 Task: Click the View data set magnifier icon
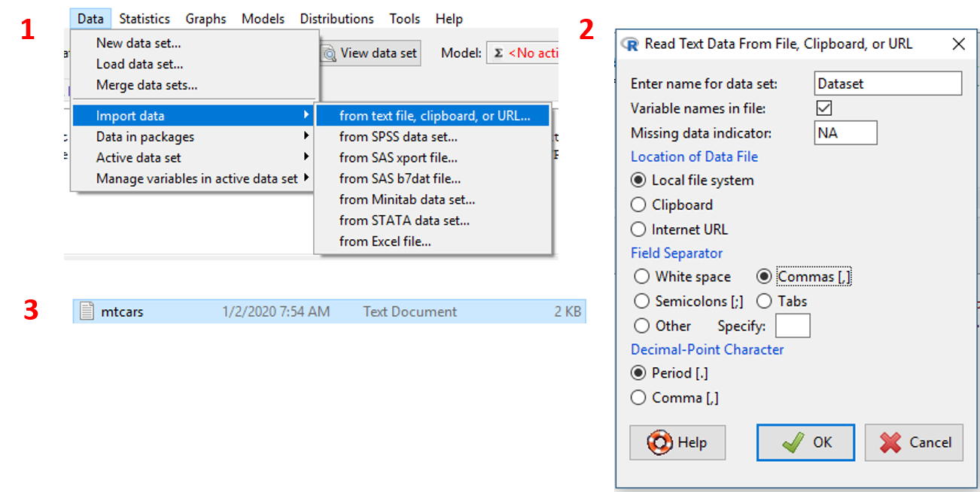329,53
